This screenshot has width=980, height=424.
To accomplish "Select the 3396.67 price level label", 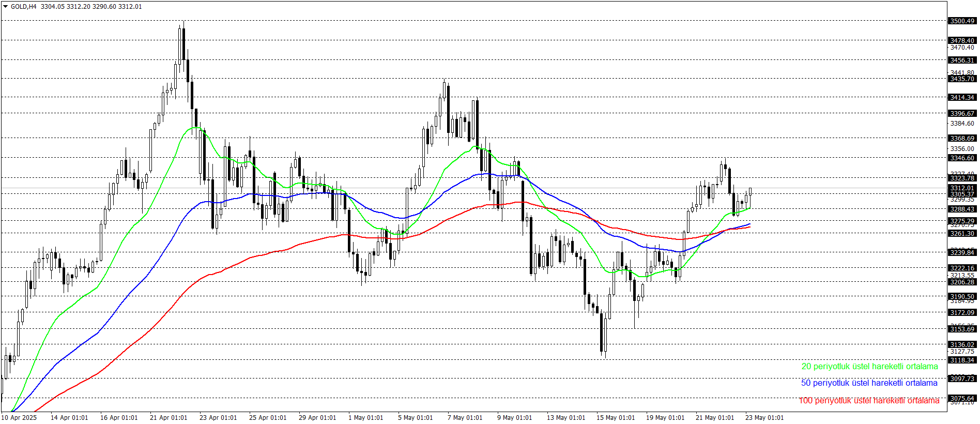I will point(962,114).
